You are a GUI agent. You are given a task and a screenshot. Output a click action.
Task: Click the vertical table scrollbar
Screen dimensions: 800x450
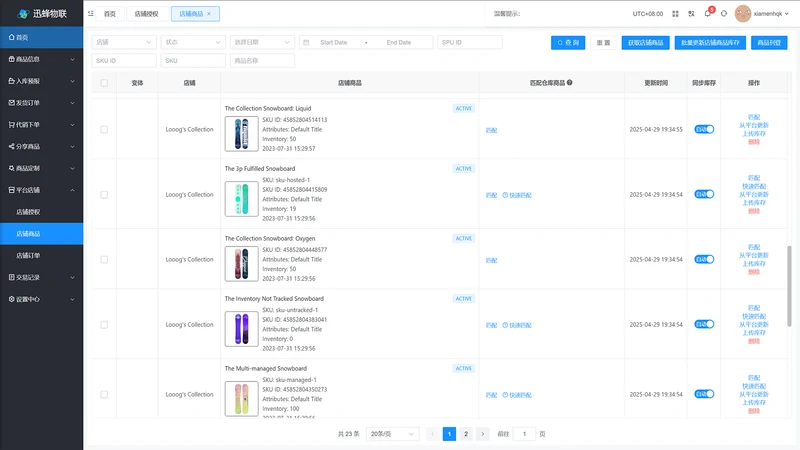pyautogui.click(x=789, y=286)
